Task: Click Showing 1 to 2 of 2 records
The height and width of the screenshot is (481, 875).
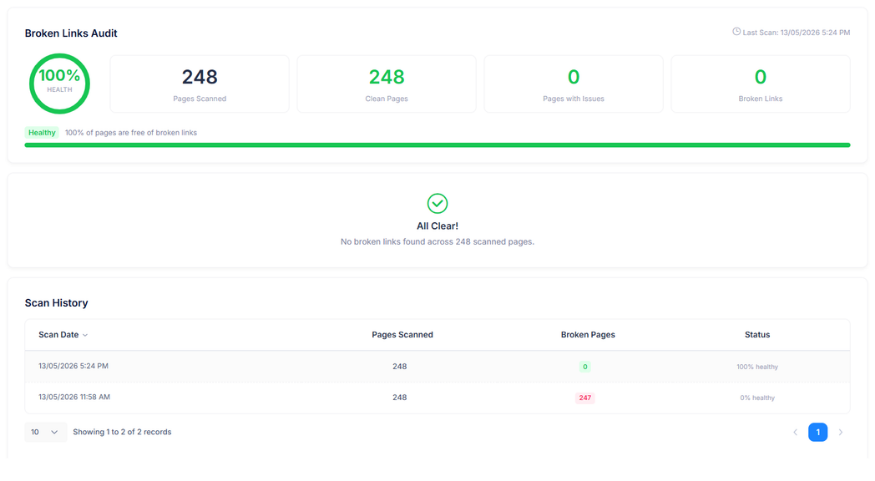Action: click(x=122, y=432)
